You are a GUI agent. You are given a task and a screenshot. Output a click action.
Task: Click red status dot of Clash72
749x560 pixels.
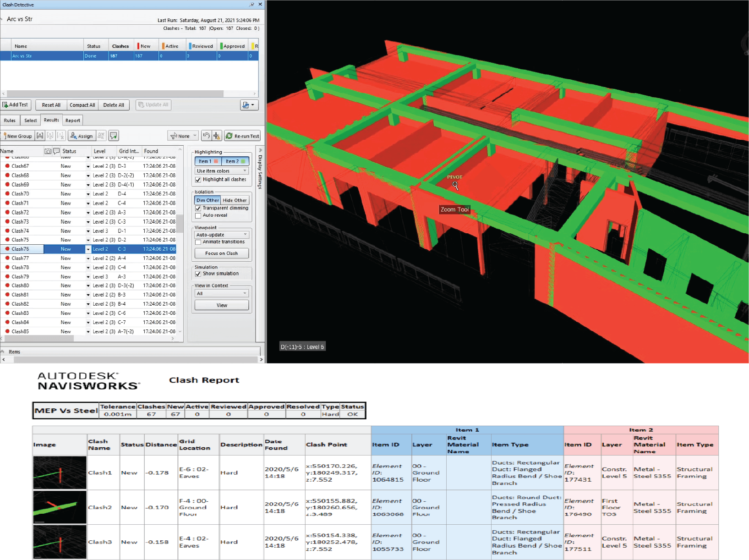[x=7, y=212]
